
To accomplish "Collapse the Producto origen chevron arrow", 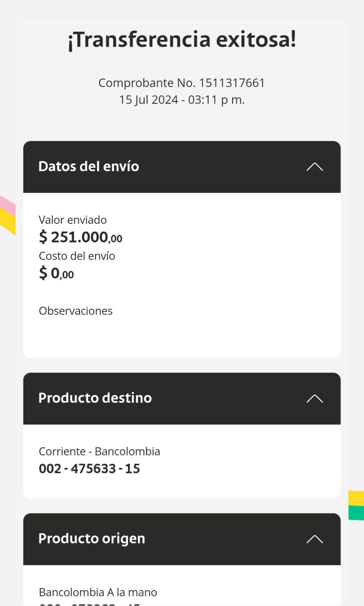I will click(314, 539).
